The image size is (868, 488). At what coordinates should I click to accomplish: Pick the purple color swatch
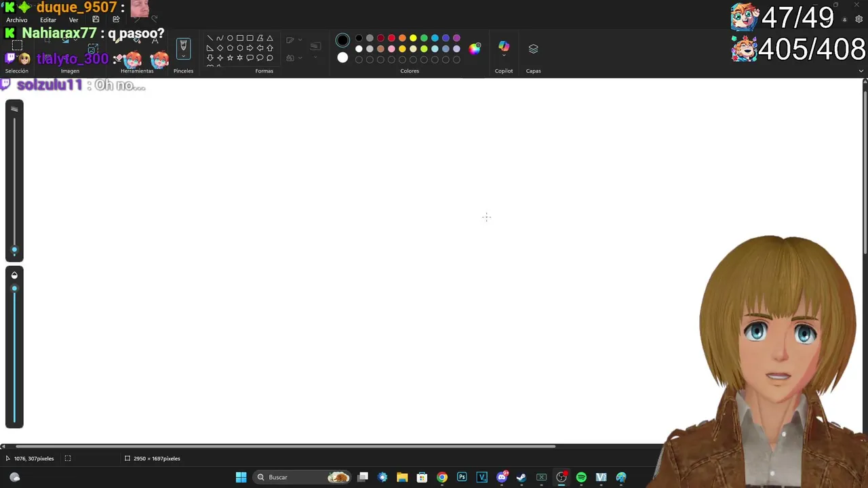pos(456,38)
